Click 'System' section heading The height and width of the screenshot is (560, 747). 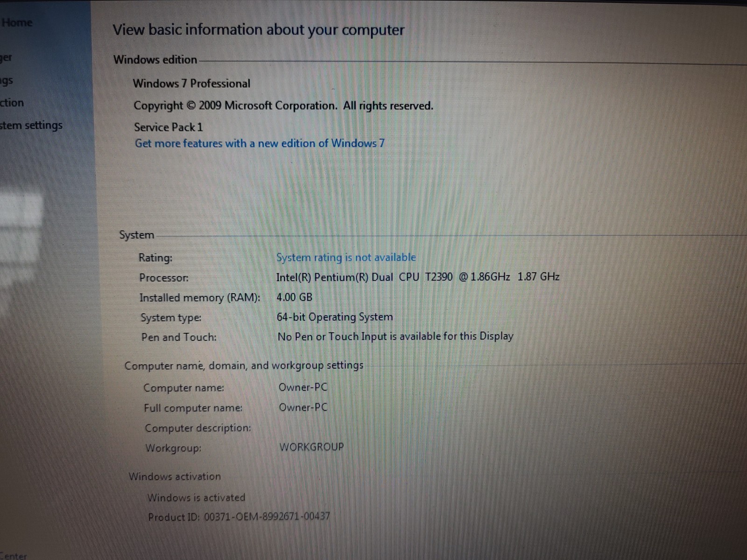136,235
